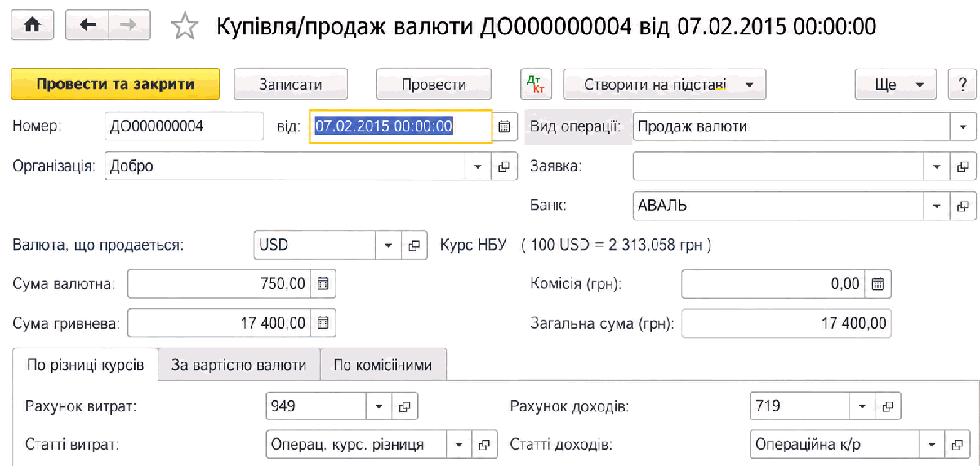Open calculator for Сума валютна

[x=323, y=284]
